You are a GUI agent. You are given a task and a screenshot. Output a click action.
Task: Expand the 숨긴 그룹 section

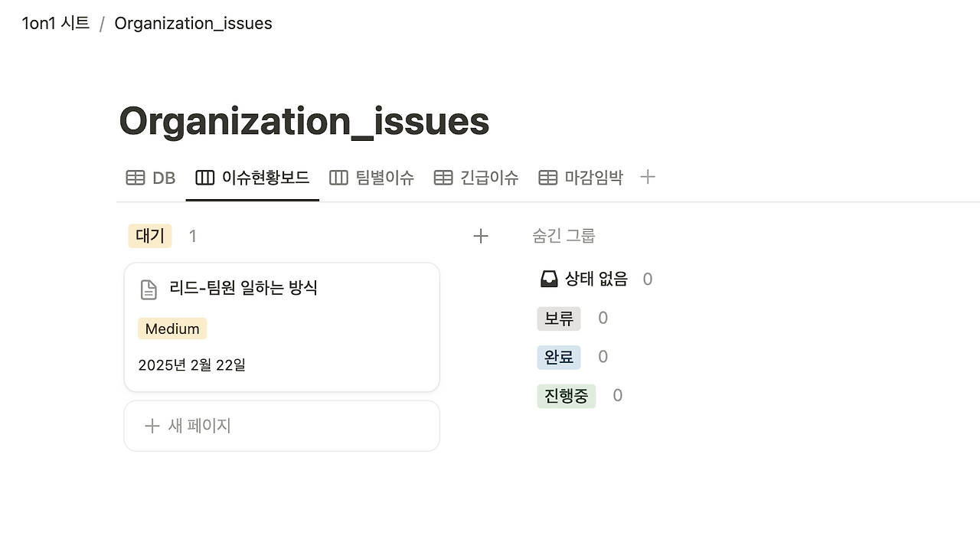pyautogui.click(x=563, y=235)
